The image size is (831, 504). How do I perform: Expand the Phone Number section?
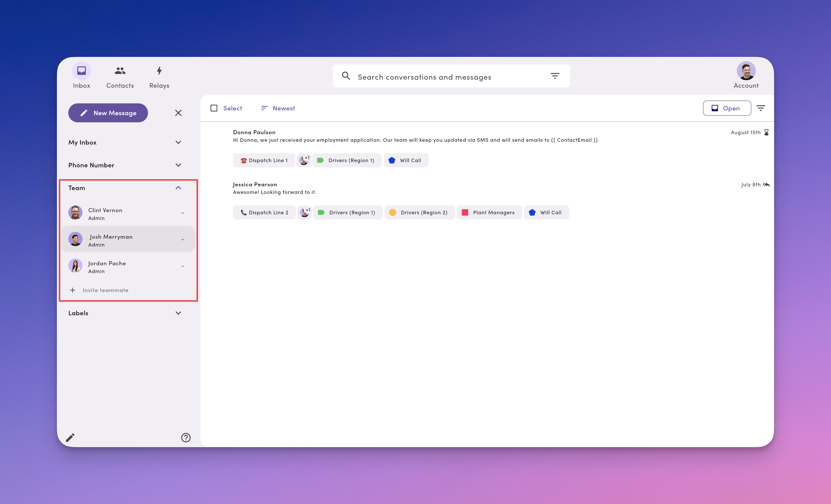pyautogui.click(x=178, y=165)
